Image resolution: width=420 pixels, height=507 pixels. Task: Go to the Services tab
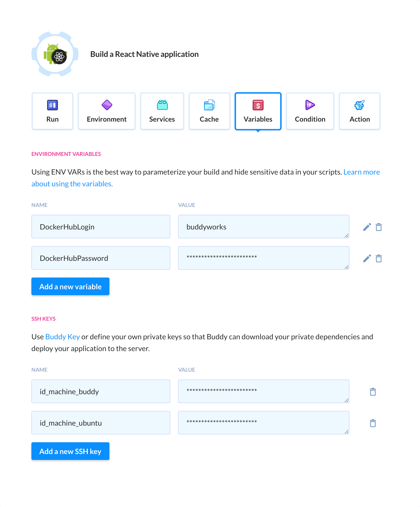point(162,111)
